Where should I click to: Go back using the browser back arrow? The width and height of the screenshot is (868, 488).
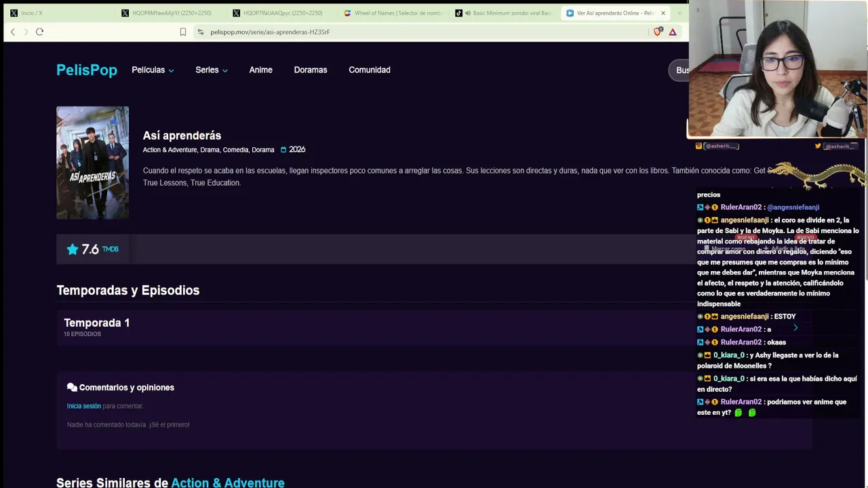[12, 32]
